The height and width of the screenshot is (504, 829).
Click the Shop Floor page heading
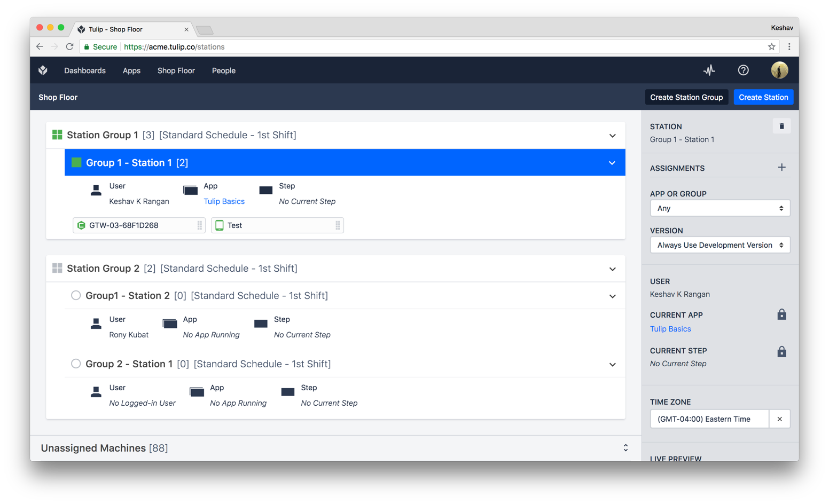(58, 97)
